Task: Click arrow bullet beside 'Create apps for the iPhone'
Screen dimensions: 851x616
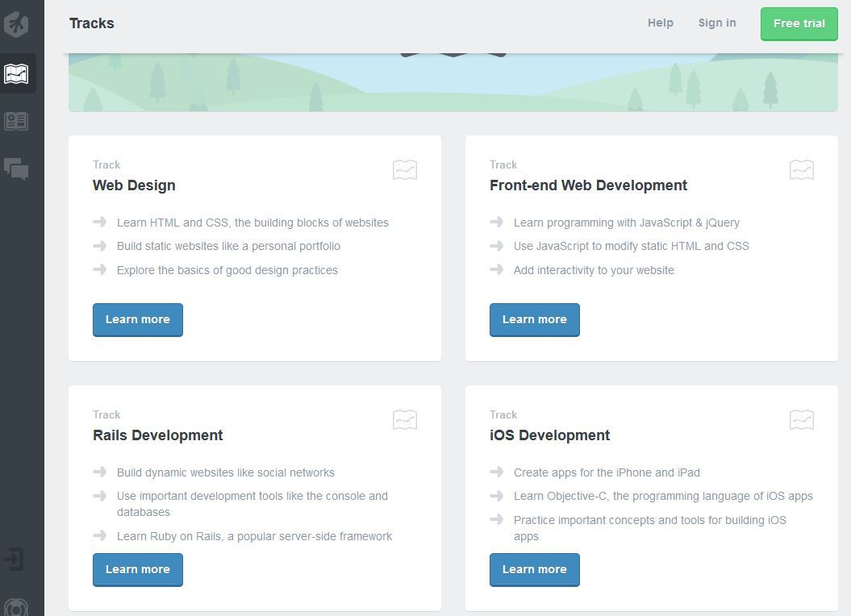Action: (x=497, y=472)
